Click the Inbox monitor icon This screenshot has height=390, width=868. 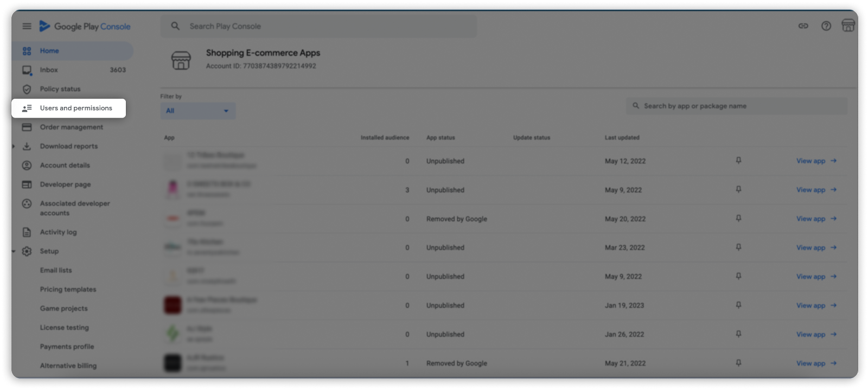click(27, 71)
